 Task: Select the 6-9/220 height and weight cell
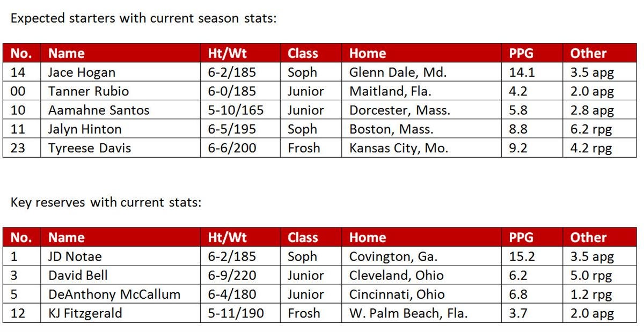click(240, 276)
